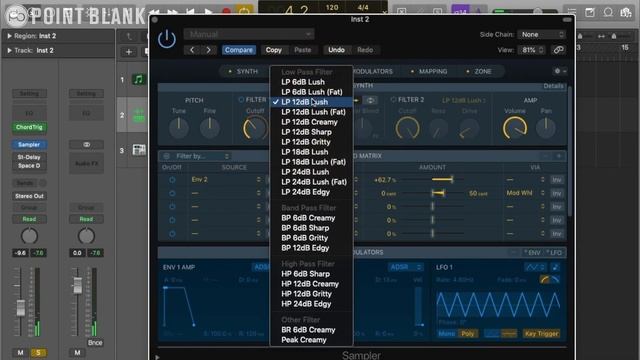
Task: Click the Details button in synth section
Action: point(553,86)
